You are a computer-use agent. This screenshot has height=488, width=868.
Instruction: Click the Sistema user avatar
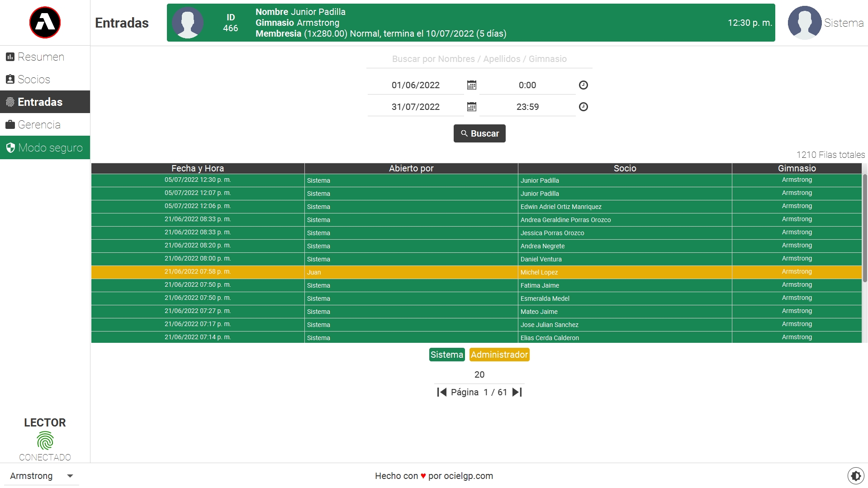point(804,23)
